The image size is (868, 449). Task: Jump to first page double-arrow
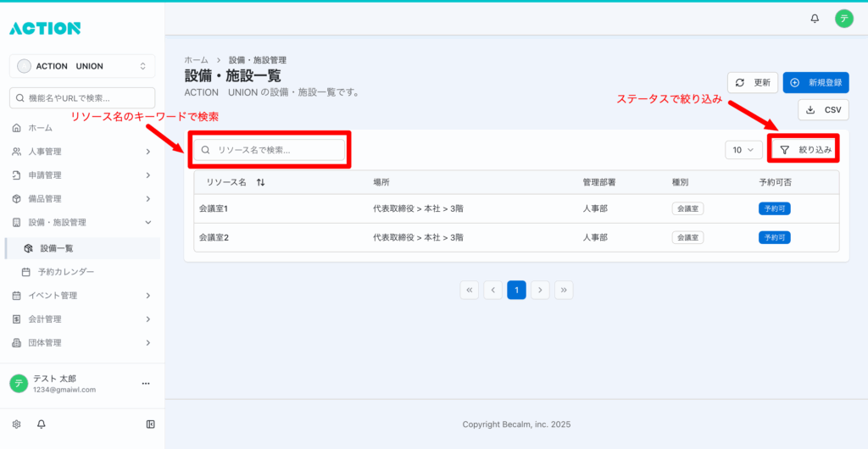point(469,290)
